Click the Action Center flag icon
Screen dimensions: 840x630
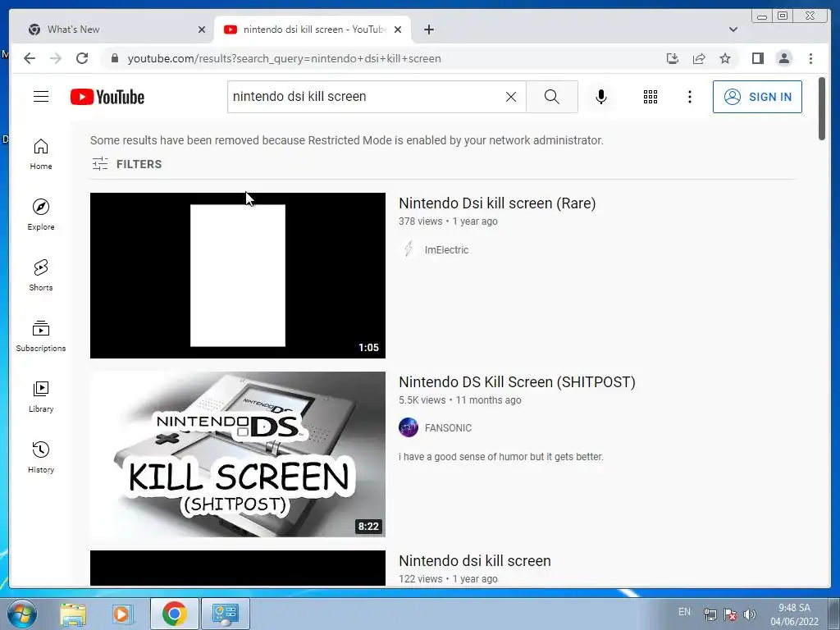[x=729, y=614]
